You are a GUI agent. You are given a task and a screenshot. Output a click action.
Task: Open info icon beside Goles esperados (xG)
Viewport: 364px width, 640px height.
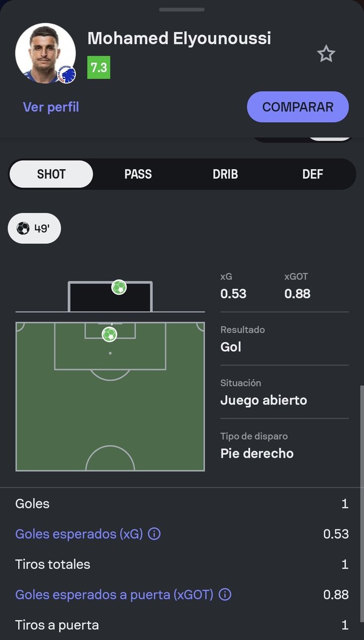154,533
